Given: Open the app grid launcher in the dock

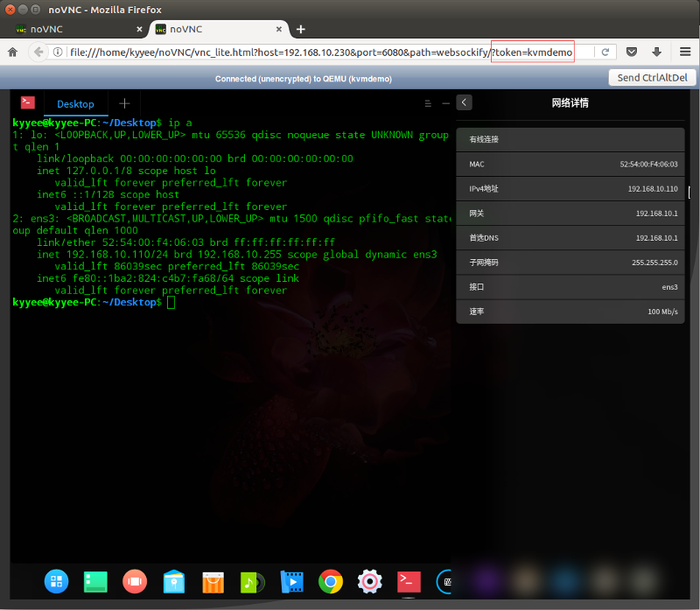Looking at the screenshot, I should 56,581.
